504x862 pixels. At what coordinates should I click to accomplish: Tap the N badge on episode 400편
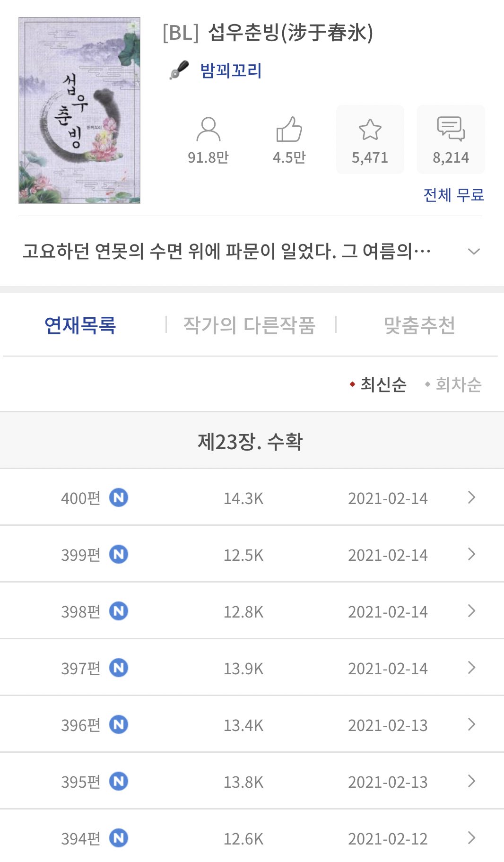119,497
